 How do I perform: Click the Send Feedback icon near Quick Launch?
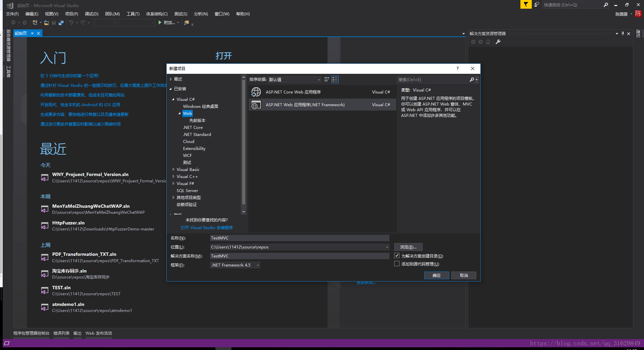tap(536, 5)
